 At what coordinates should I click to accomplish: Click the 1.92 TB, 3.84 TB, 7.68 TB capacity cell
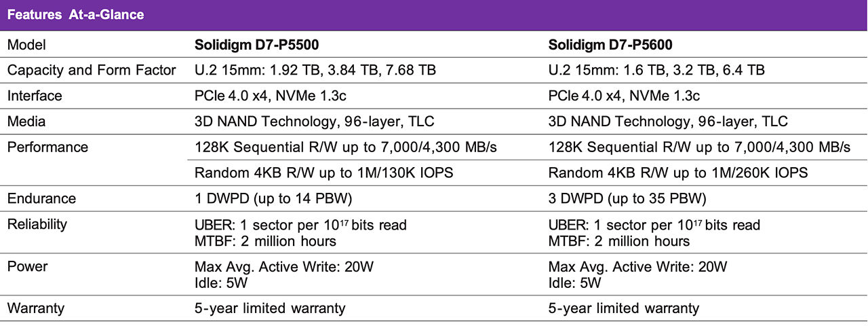click(x=315, y=71)
